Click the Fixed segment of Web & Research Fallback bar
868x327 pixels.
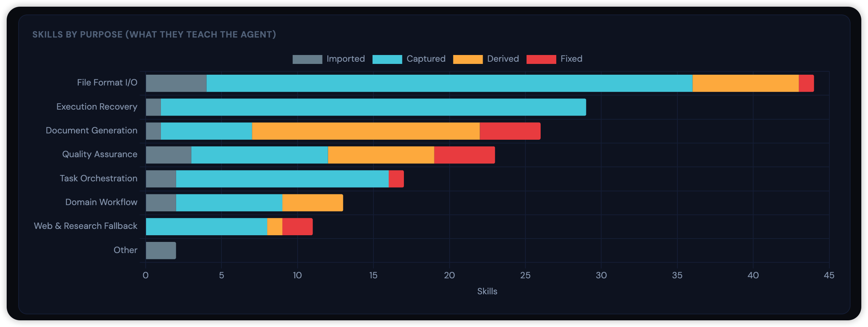(297, 227)
